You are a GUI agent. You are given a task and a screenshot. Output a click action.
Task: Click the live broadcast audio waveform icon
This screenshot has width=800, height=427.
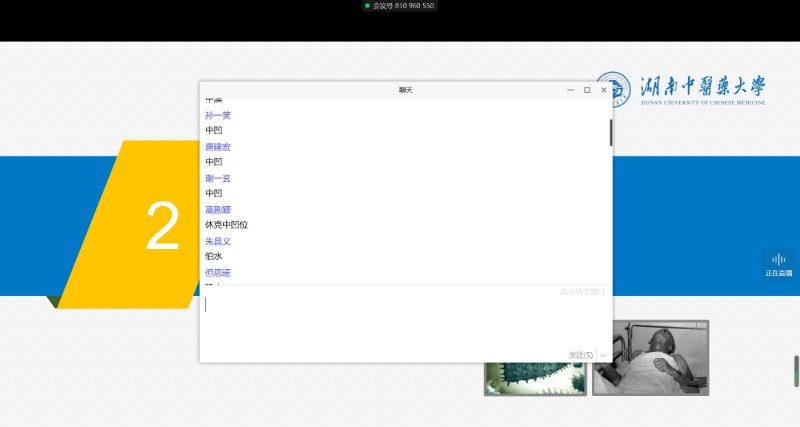coord(778,260)
